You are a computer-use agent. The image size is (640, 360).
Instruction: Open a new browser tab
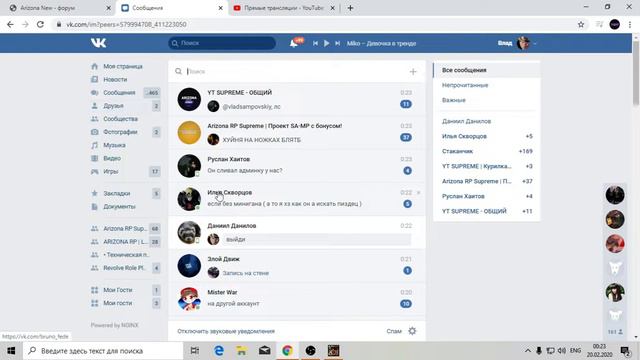pos(350,8)
